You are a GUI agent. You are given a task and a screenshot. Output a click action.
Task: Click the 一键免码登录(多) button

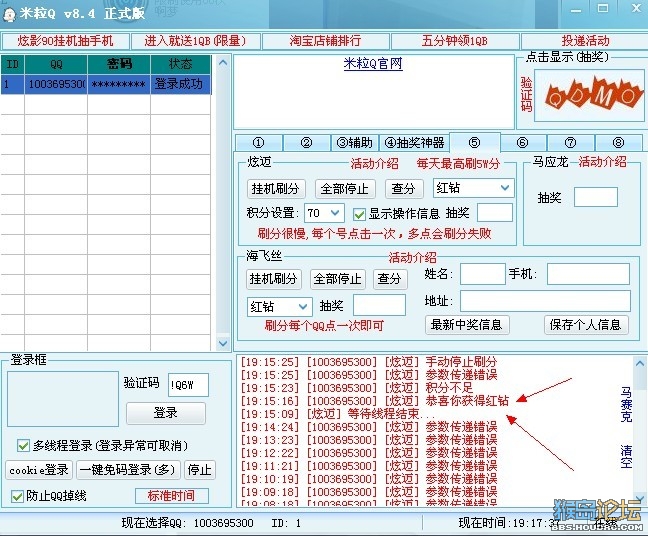pos(128,470)
